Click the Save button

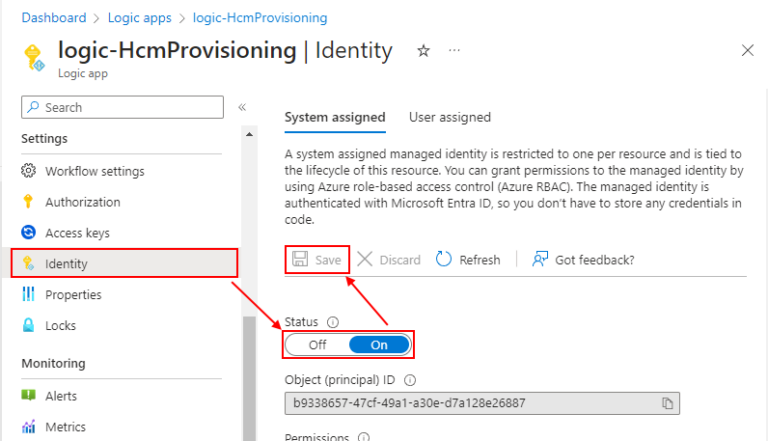317,260
